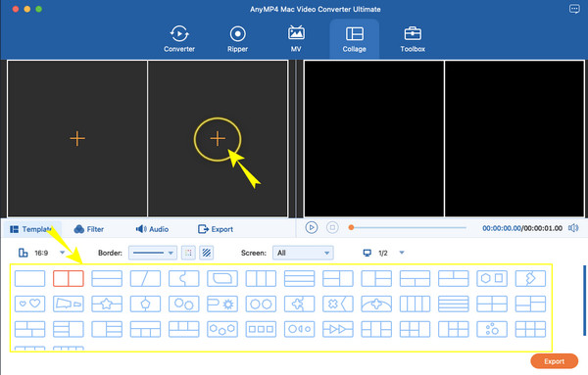Viewport: 588px width, 375px height.
Task: Select the pentagon shape template
Action: pyautogui.click(x=145, y=304)
